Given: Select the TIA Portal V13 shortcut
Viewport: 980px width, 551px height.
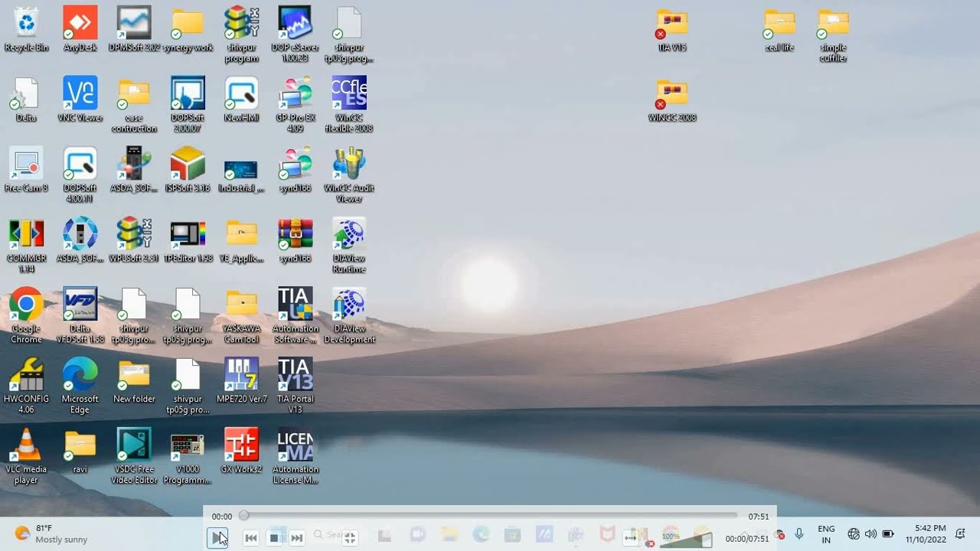Looking at the screenshot, I should click(296, 386).
